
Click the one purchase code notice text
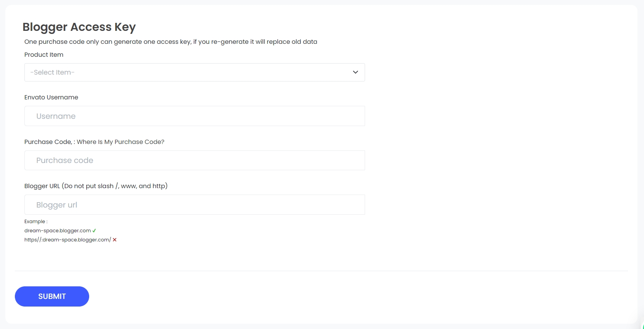170,42
